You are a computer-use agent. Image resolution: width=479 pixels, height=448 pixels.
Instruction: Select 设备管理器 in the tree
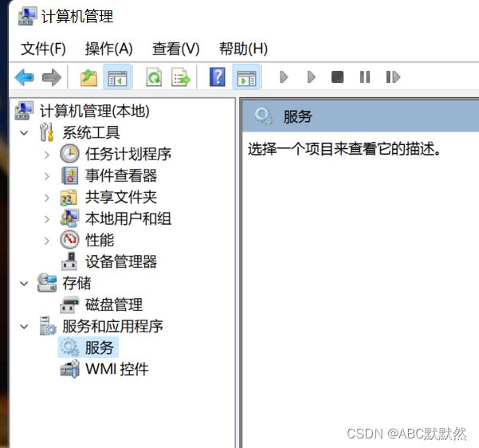[121, 261]
